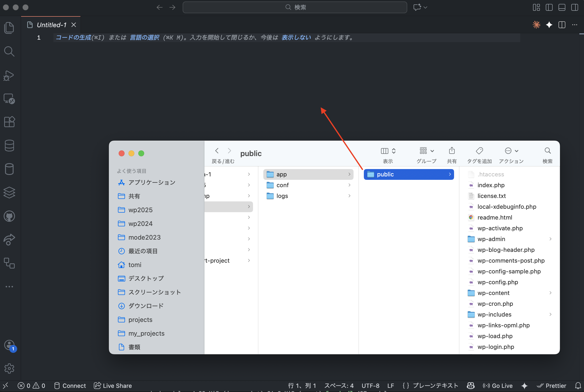Viewport: 584px width, 392px height.
Task: Open the Explorer view in the activity bar
Action: click(x=9, y=27)
